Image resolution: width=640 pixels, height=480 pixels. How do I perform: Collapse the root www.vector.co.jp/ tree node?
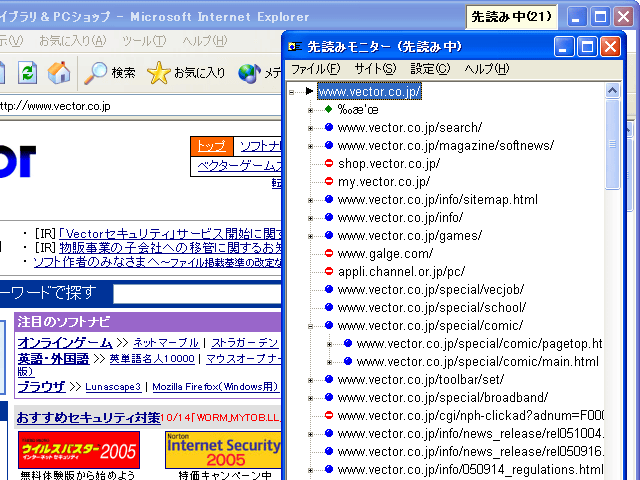pos(291,92)
